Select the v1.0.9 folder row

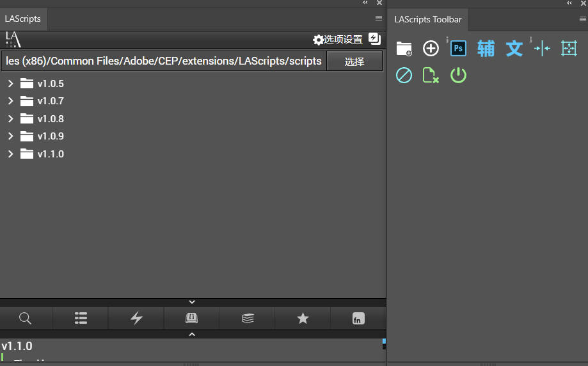tap(193, 136)
